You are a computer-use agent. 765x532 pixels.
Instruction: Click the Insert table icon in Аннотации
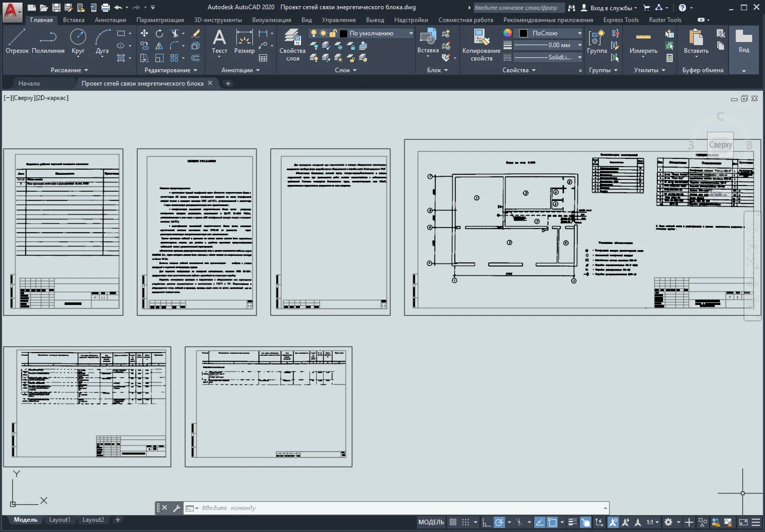pos(263,58)
